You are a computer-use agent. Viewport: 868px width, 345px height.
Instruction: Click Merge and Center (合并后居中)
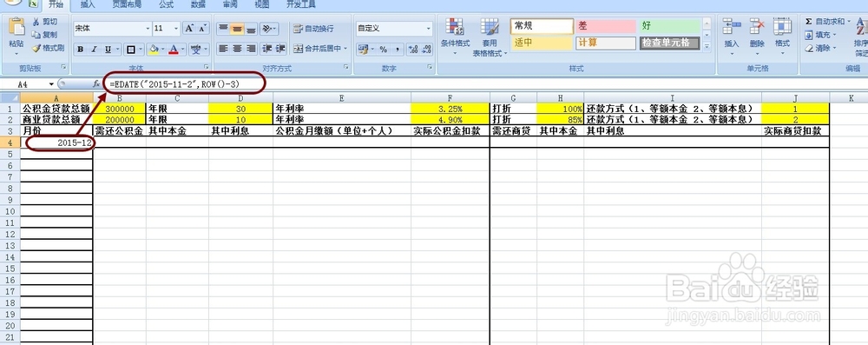click(317, 49)
